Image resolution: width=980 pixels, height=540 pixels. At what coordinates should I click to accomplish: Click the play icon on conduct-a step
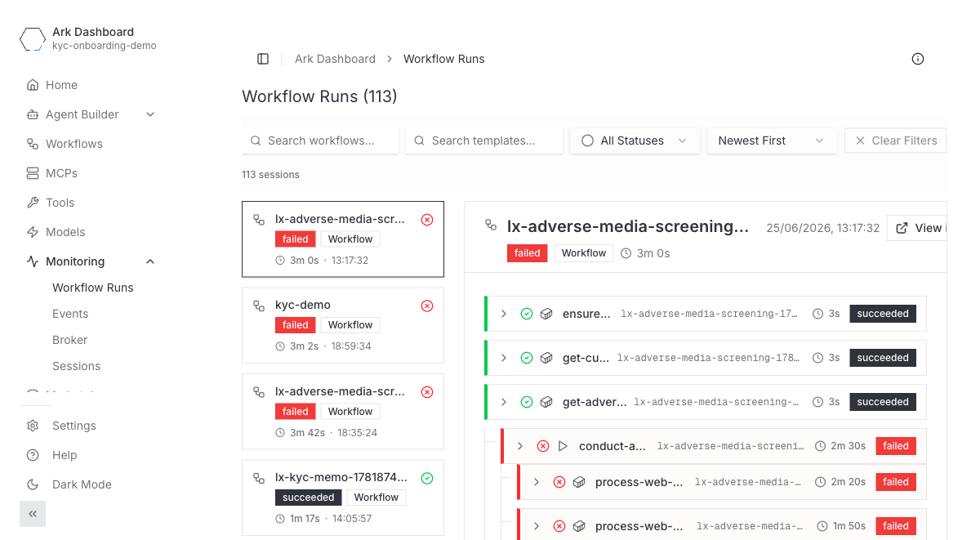coord(563,446)
